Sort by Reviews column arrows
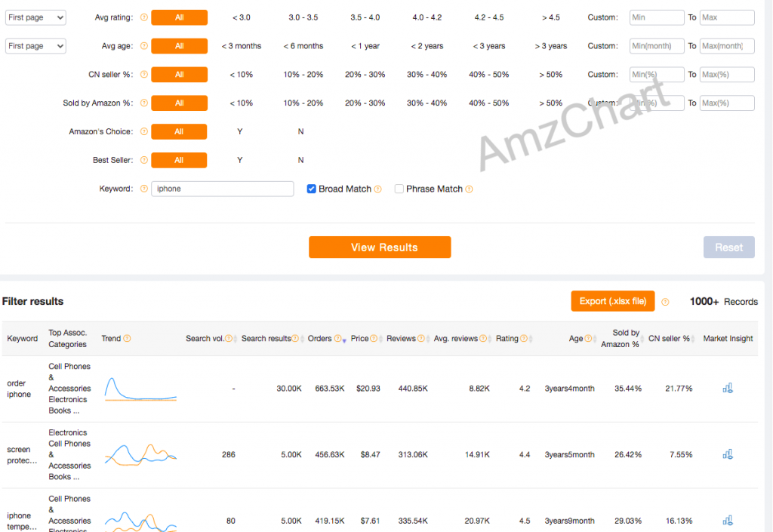 click(428, 339)
